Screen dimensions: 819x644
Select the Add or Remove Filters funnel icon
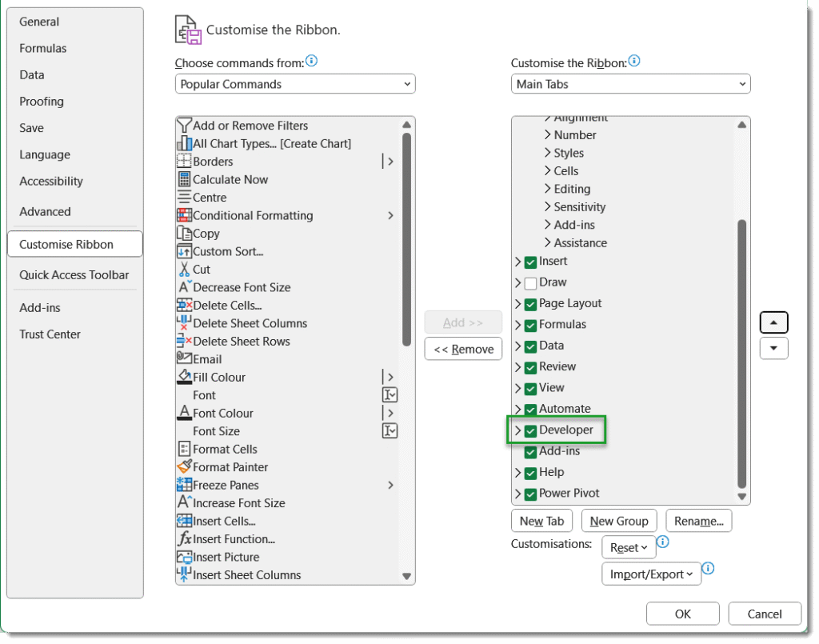[184, 126]
